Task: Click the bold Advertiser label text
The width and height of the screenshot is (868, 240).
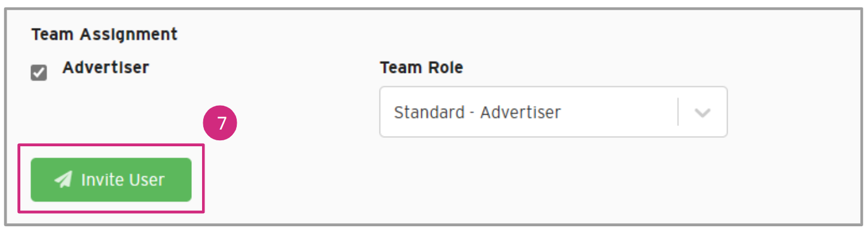Action: coord(105,67)
